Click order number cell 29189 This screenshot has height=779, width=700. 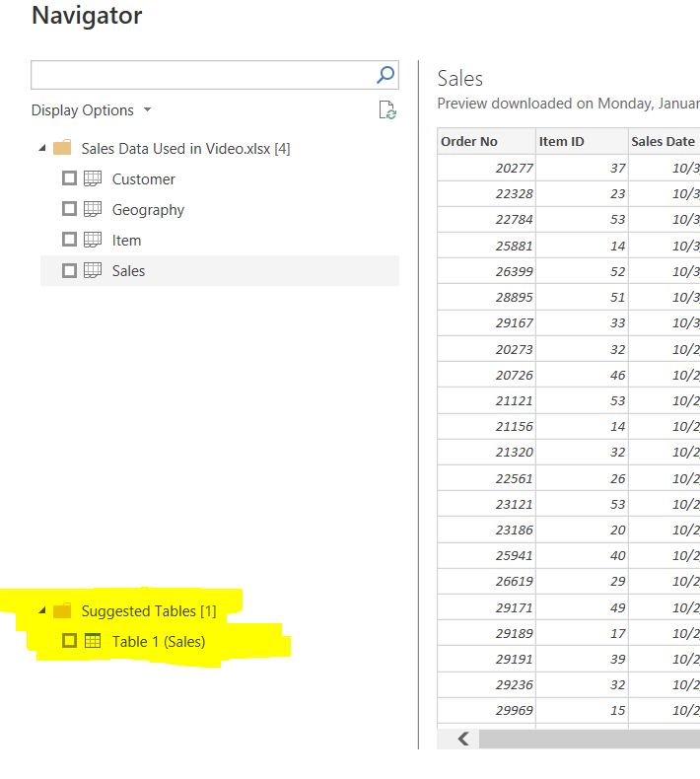(x=486, y=634)
